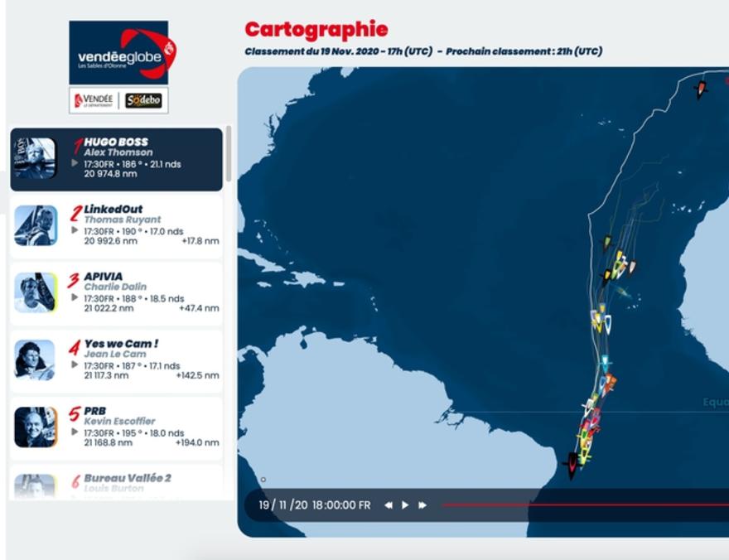
Task: Expand the PRB details arrow
Action: tap(75, 432)
